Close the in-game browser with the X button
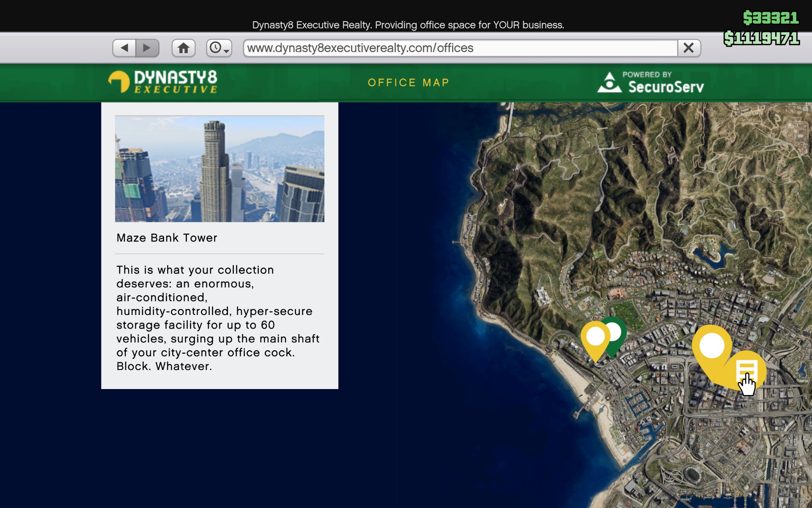This screenshot has height=508, width=812. click(689, 48)
